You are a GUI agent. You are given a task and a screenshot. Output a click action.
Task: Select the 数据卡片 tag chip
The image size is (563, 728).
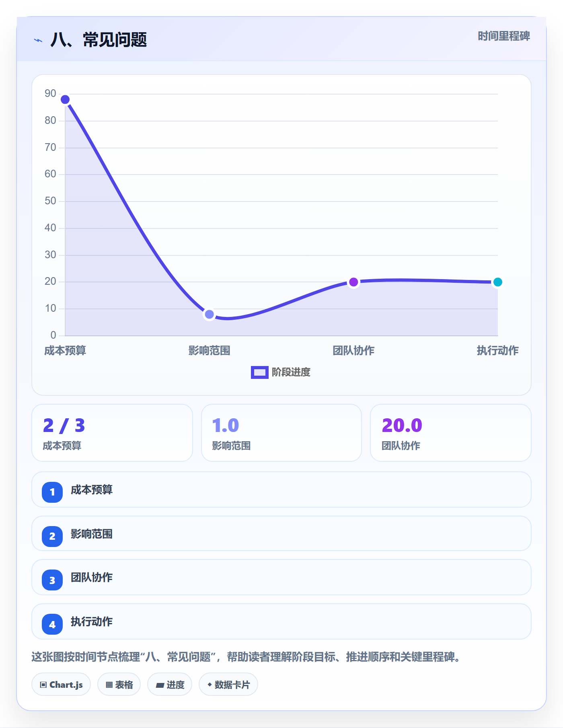pyautogui.click(x=228, y=684)
